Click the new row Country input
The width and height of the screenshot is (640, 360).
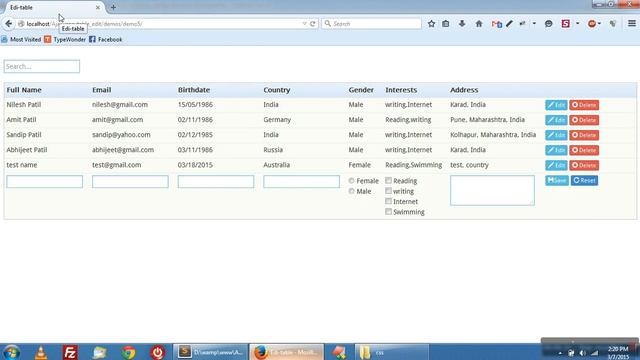pyautogui.click(x=301, y=182)
